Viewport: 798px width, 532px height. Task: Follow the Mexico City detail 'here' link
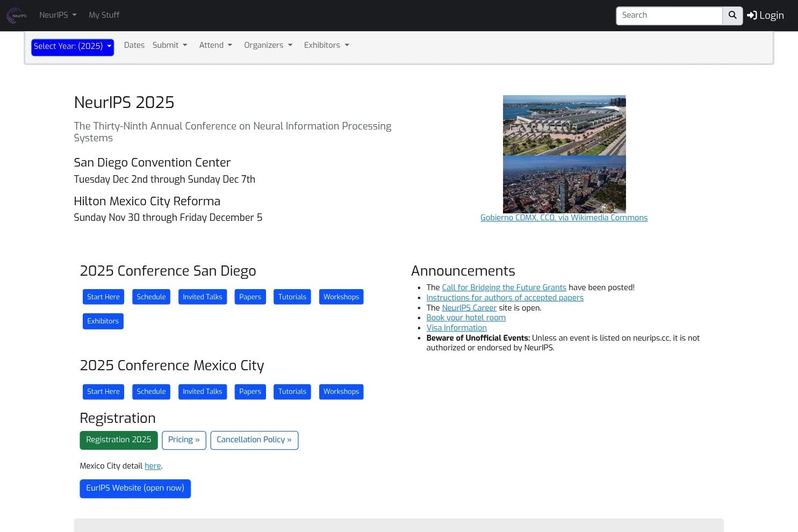click(153, 466)
